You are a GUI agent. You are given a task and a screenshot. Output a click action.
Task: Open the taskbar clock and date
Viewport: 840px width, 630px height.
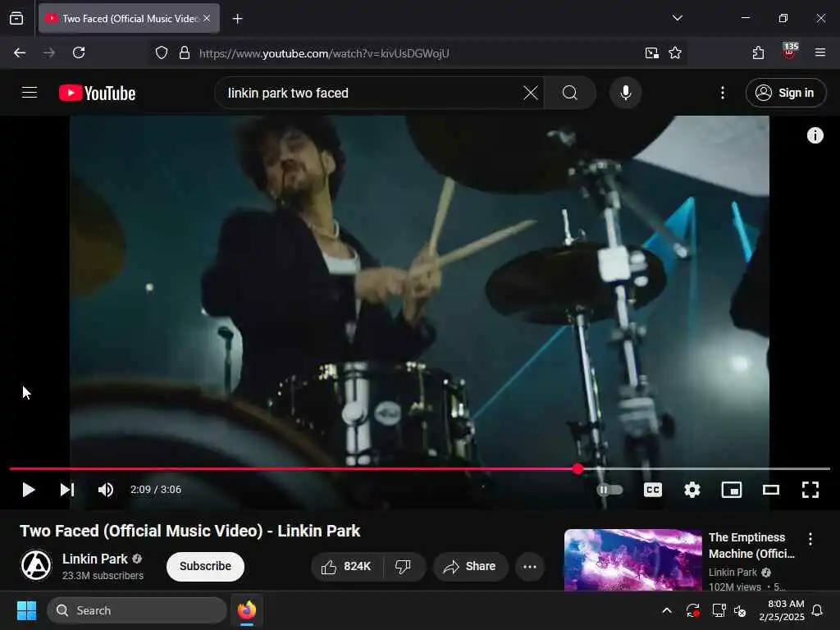(782, 610)
